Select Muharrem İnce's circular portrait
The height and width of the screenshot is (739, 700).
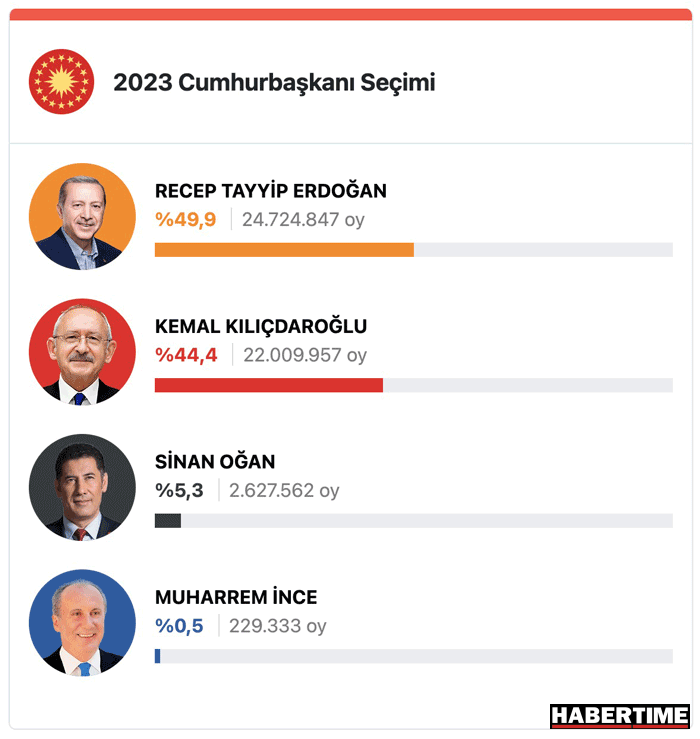pyautogui.click(x=82, y=623)
